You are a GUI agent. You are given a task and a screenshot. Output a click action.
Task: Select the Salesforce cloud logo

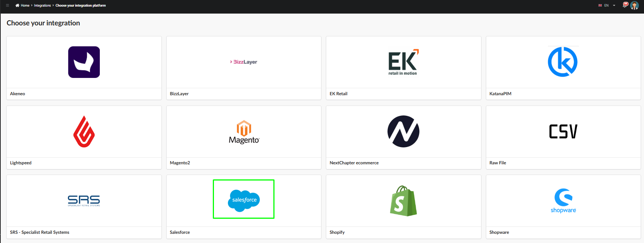point(244,200)
